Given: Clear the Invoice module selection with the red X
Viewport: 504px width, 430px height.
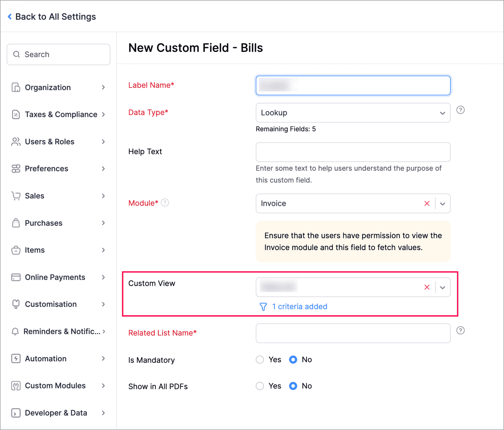Looking at the screenshot, I should tap(427, 204).
